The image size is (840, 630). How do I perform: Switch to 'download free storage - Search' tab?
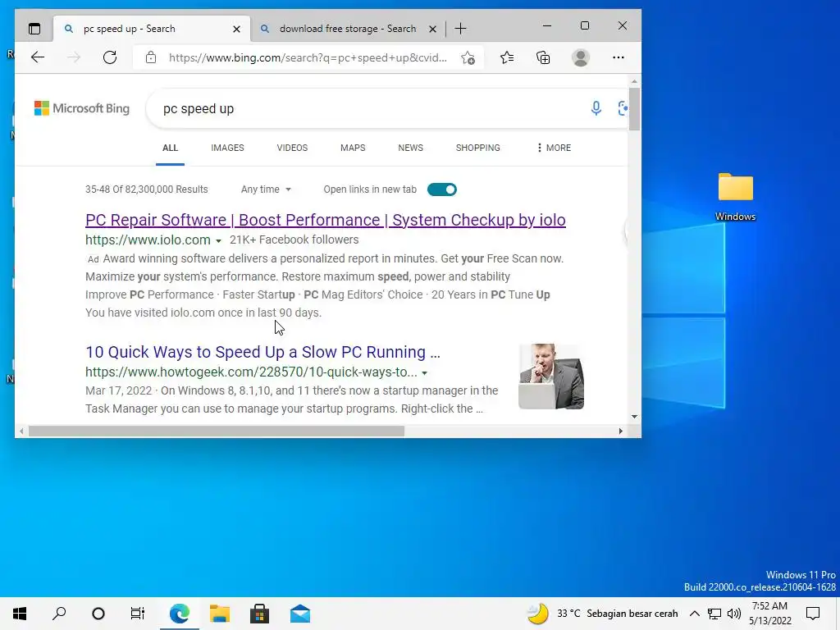click(348, 29)
